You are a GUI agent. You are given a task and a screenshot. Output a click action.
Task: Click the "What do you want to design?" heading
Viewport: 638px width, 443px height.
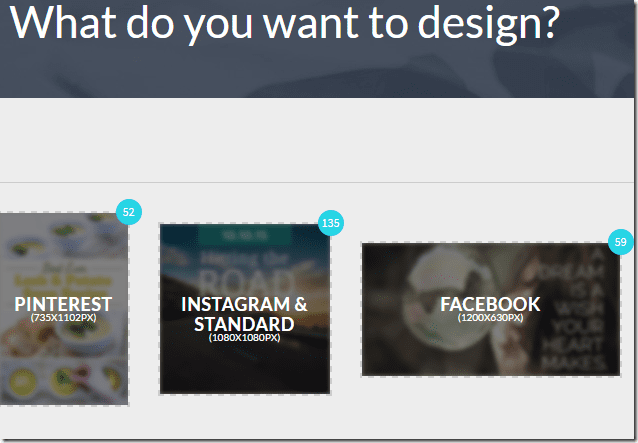click(x=284, y=22)
